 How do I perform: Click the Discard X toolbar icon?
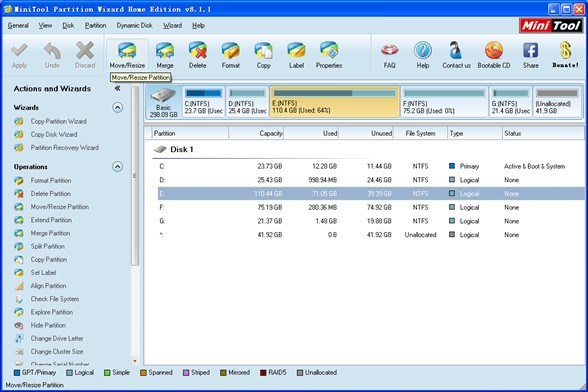85,50
